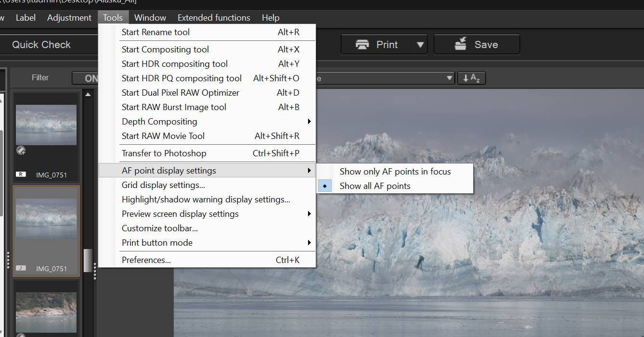Click the save icon inside the Save button
The height and width of the screenshot is (337, 644).
(460, 44)
